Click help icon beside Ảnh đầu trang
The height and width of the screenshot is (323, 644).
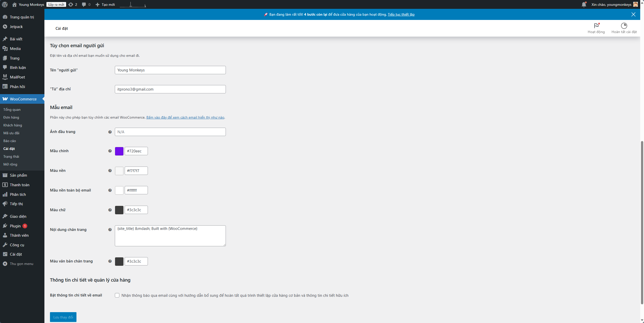pyautogui.click(x=110, y=132)
